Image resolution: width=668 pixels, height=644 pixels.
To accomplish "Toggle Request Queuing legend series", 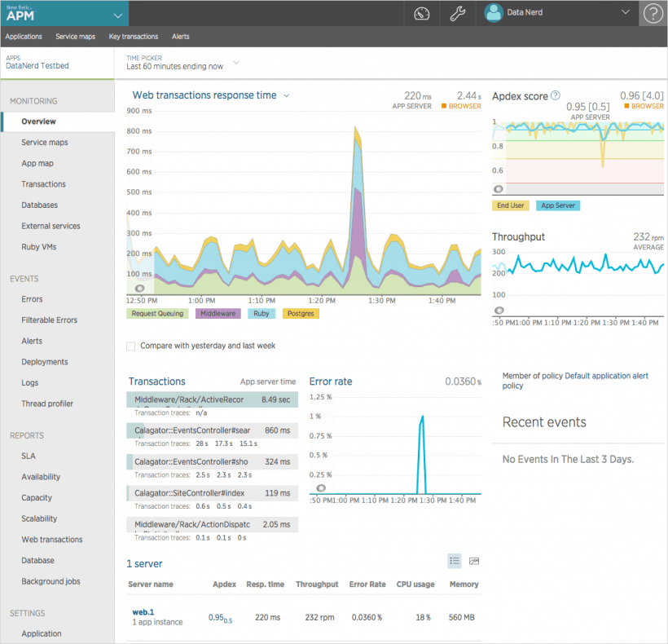I will click(x=157, y=314).
